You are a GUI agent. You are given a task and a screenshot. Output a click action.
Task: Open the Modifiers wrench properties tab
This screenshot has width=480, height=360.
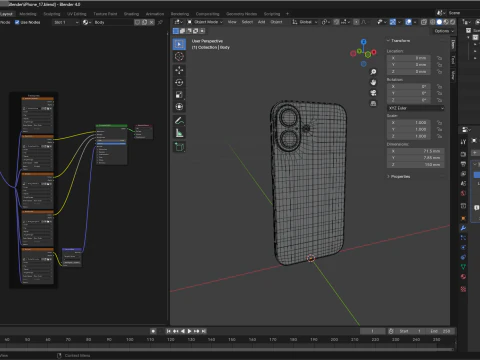pos(463,228)
